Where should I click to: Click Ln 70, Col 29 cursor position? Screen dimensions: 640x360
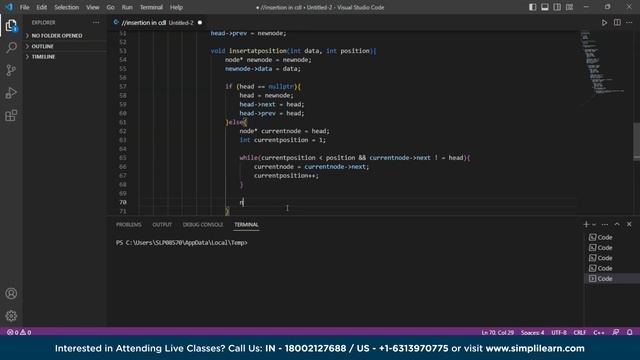[x=498, y=332]
